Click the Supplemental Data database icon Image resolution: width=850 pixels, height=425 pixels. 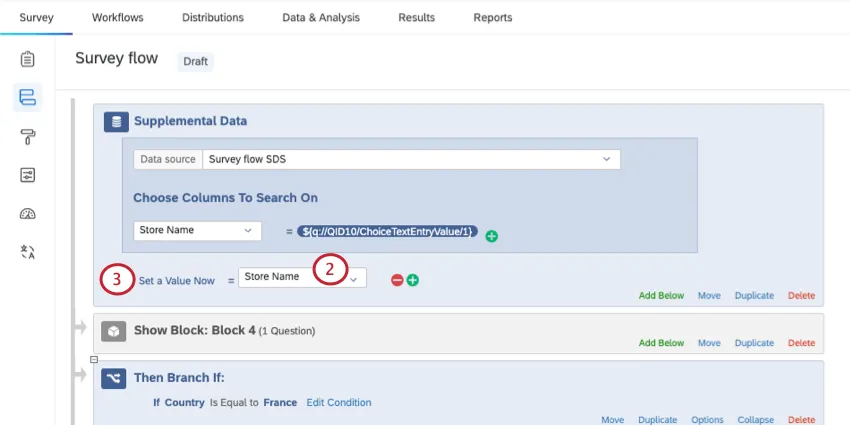click(x=117, y=122)
